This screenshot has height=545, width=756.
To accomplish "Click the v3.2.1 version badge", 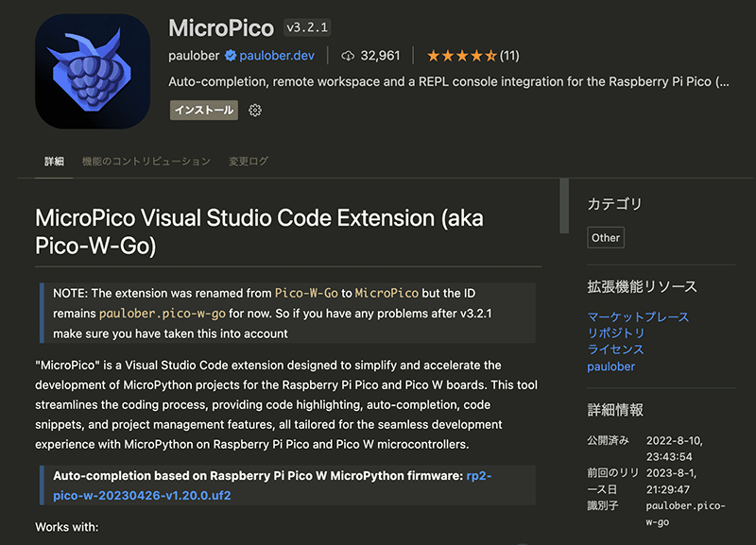I will click(x=307, y=27).
